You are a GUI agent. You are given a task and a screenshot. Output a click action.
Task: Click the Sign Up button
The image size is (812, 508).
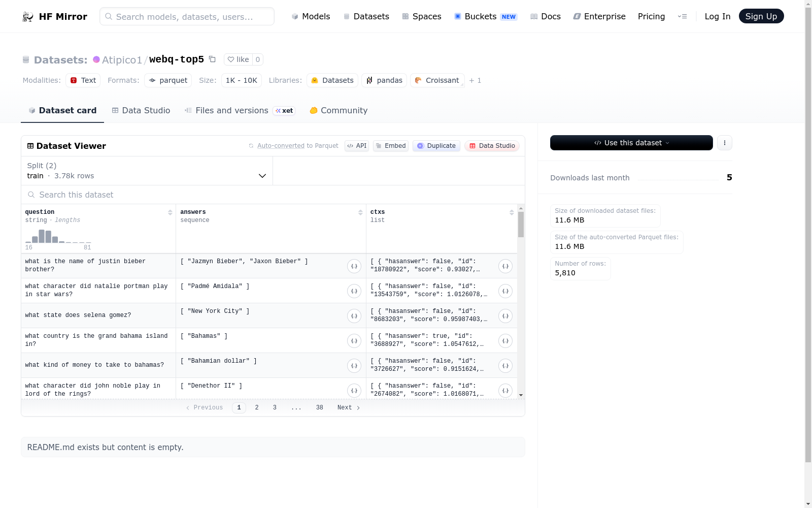click(x=761, y=16)
